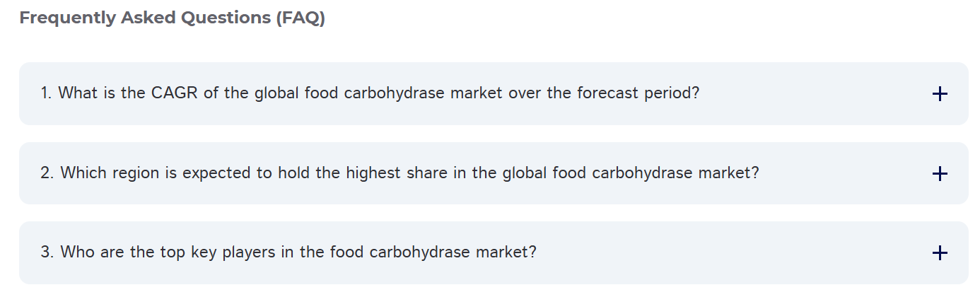Click the number '1.' of the first question
The width and height of the screenshot is (980, 297).
[47, 93]
